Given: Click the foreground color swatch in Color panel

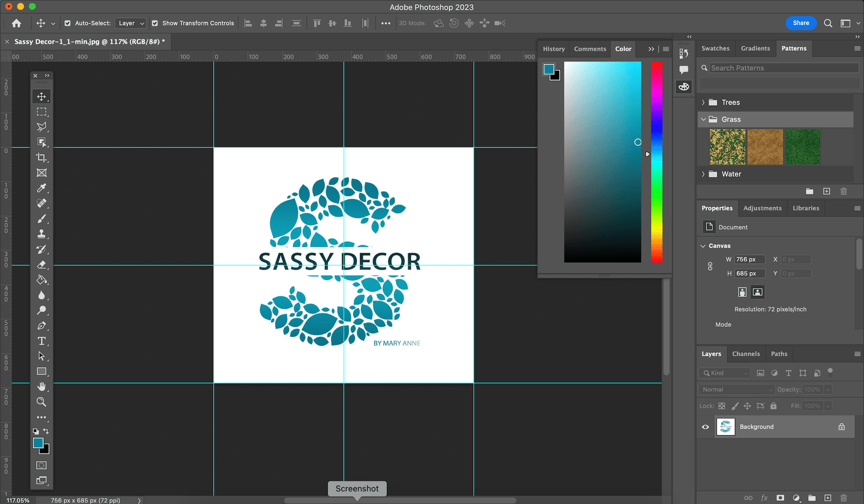Looking at the screenshot, I should click(549, 69).
